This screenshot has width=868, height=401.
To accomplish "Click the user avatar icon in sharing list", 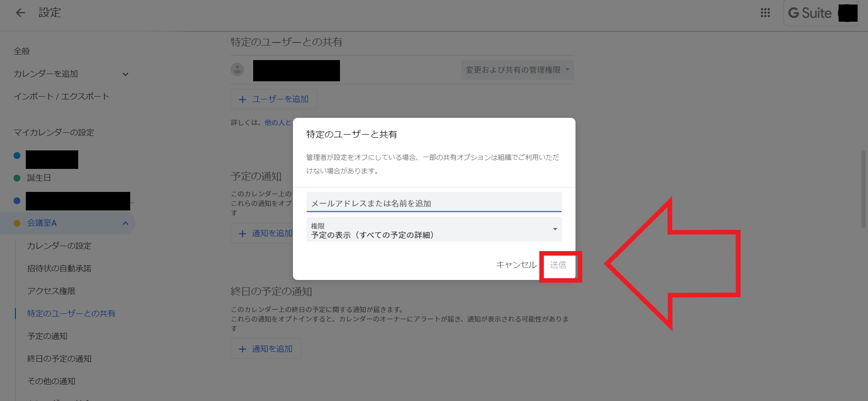I will coord(237,70).
